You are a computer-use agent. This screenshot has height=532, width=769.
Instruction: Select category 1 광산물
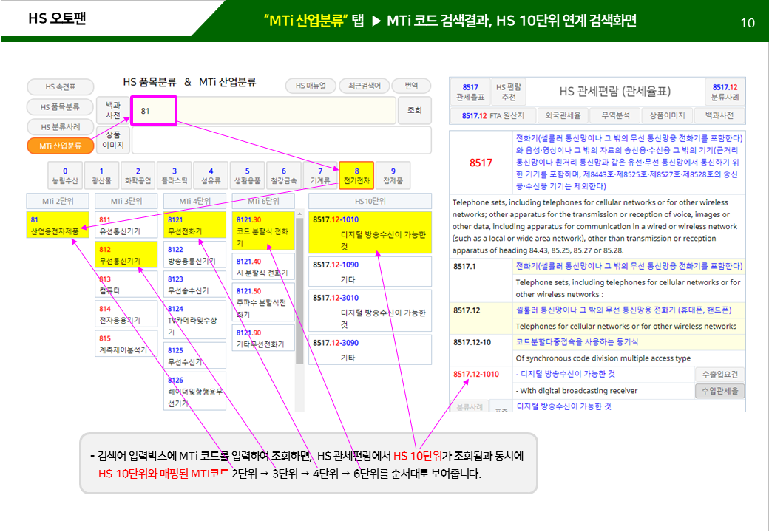click(101, 175)
